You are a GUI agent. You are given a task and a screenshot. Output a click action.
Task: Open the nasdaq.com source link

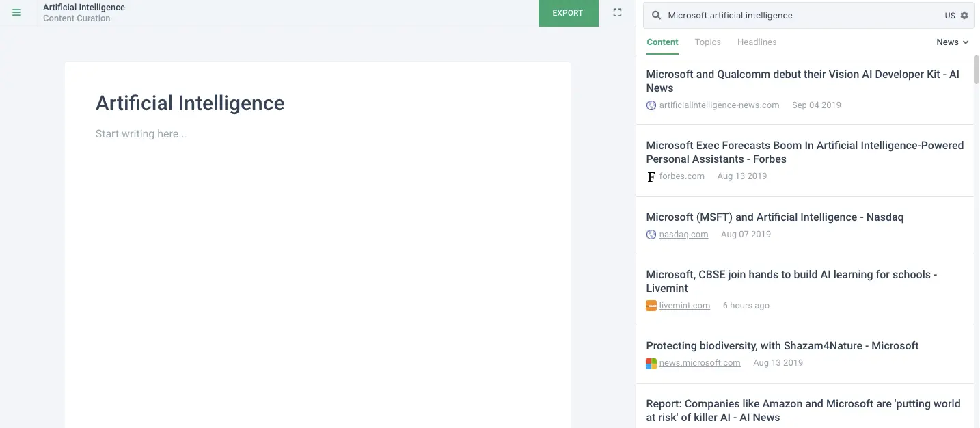pos(683,235)
